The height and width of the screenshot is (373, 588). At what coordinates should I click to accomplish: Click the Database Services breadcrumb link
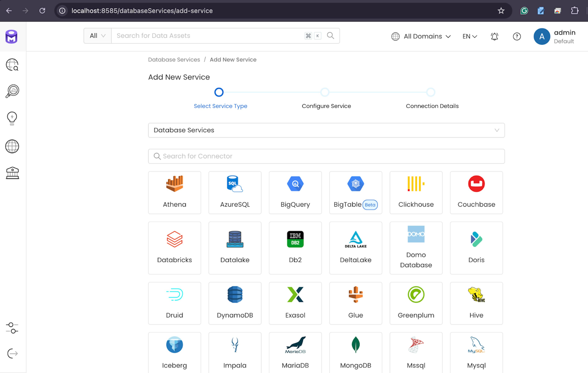(174, 60)
